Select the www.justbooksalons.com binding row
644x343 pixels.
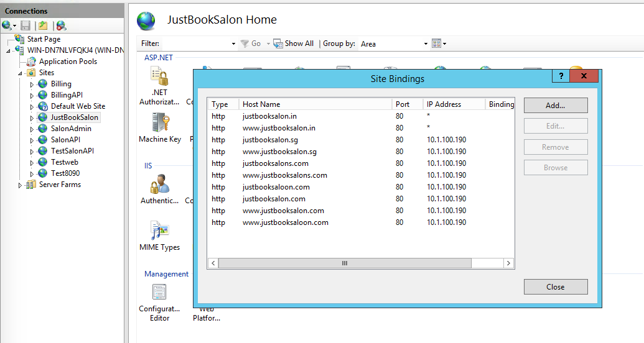pyautogui.click(x=361, y=175)
